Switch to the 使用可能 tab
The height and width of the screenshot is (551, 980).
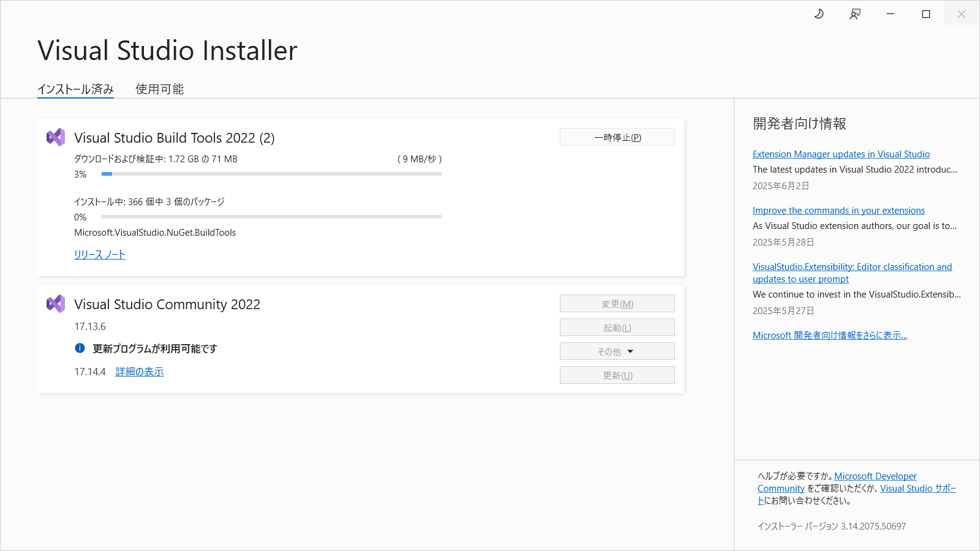pos(159,89)
